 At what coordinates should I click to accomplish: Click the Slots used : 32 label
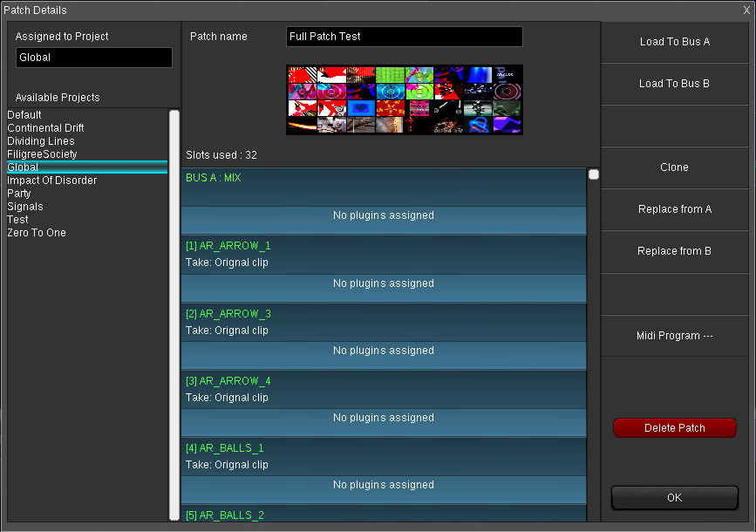pos(221,155)
